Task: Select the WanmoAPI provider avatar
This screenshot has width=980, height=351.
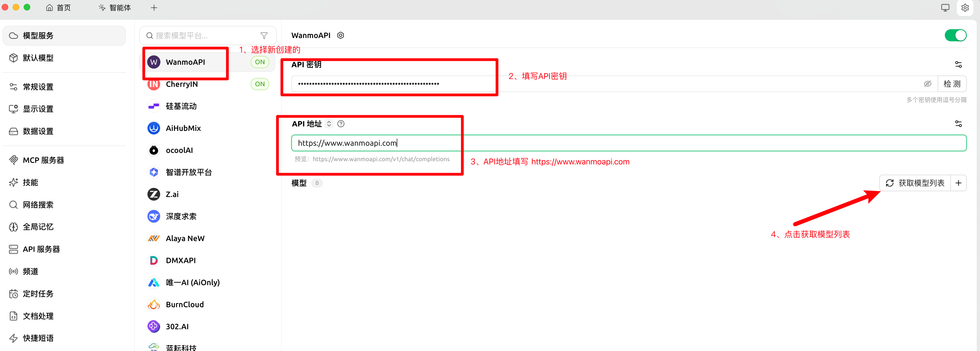Action: 154,62
